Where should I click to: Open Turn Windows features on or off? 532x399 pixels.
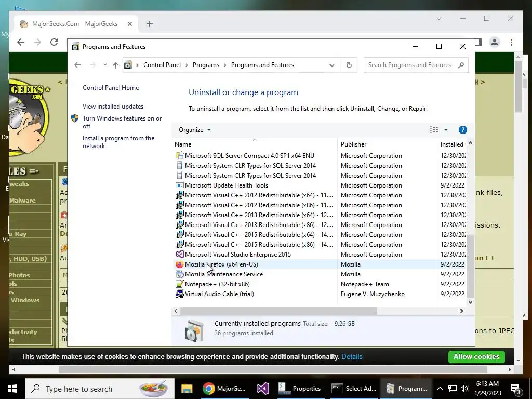point(122,122)
